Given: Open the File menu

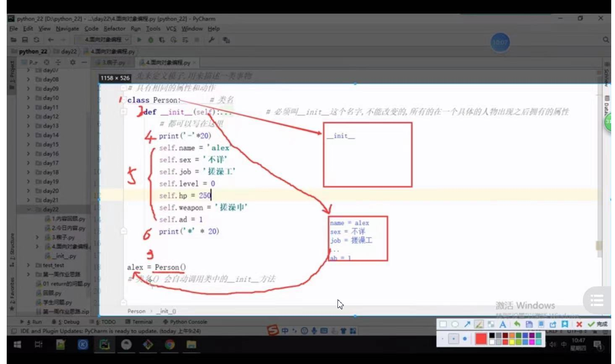Looking at the screenshot, I should coord(13,29).
